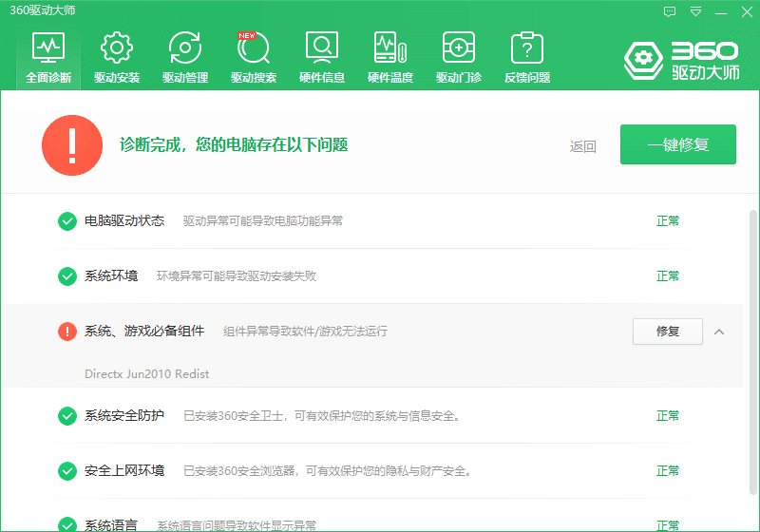Open the 全面诊断 full diagnosis tab
The height and width of the screenshot is (532, 760).
pyautogui.click(x=48, y=58)
